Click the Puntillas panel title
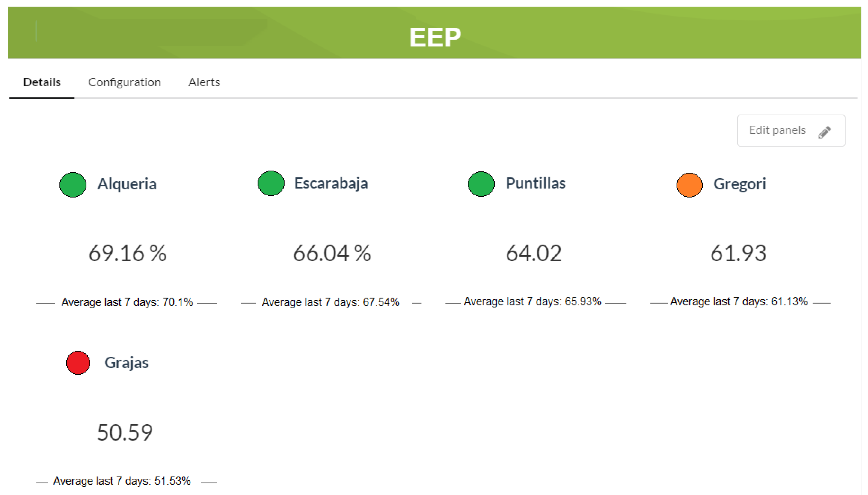The image size is (868, 495). click(x=536, y=183)
